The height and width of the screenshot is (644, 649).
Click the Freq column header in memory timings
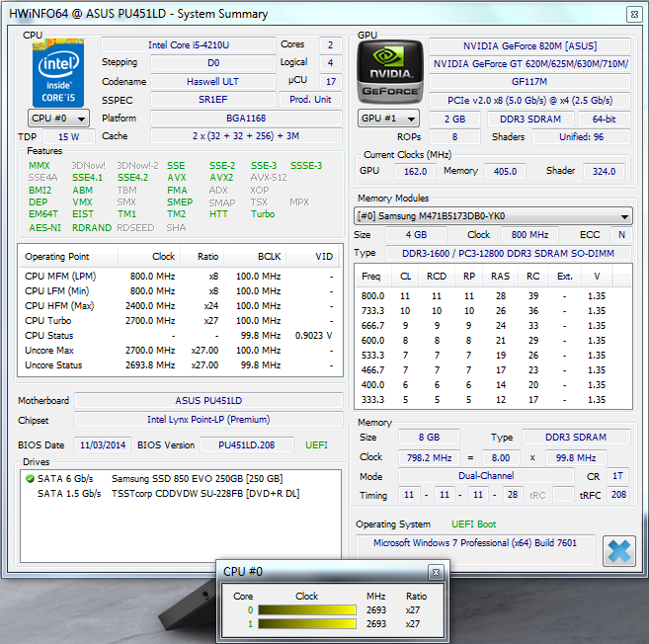[373, 276]
